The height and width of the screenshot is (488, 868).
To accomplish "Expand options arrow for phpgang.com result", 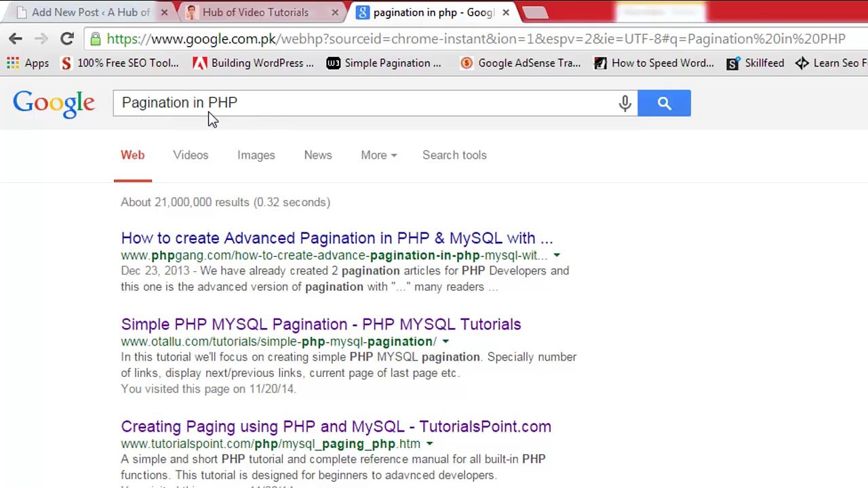I will pyautogui.click(x=557, y=256).
